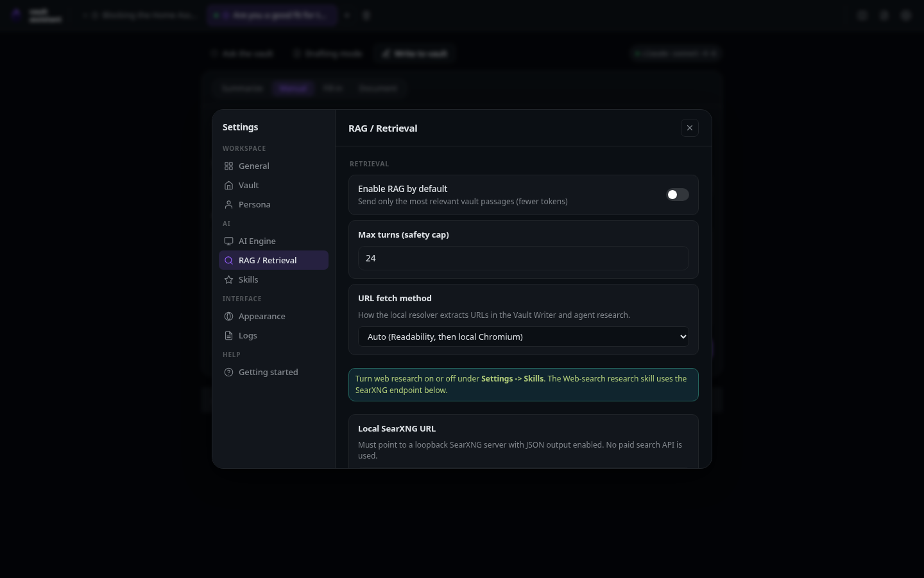This screenshot has height=578, width=924.
Task: Click the 'Local SearXNG URL' label
Action: click(x=397, y=428)
